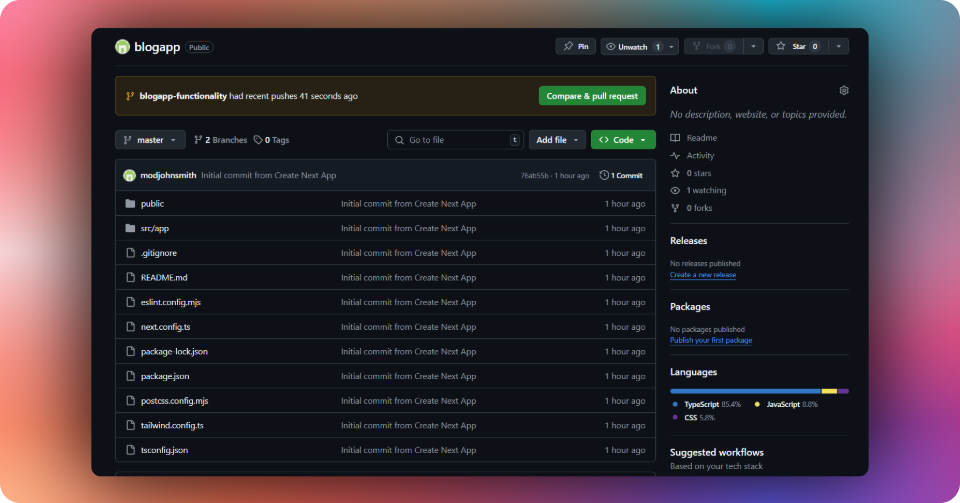Open the master branch dropdown

point(150,140)
